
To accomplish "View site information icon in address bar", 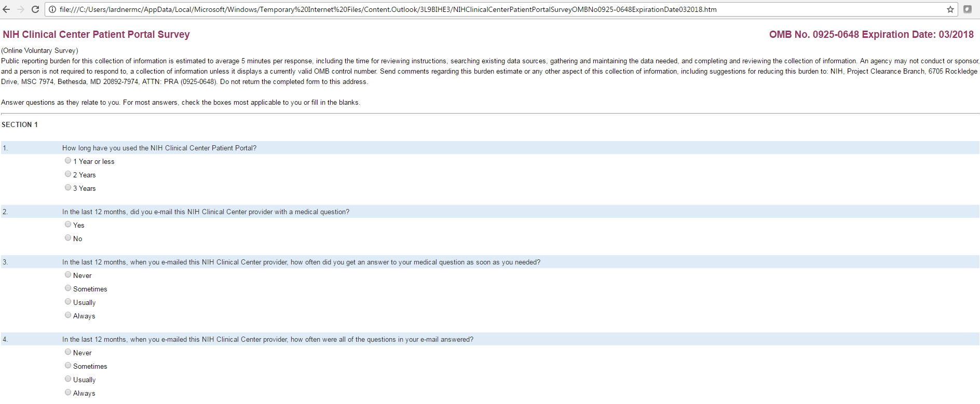I will (x=52, y=9).
